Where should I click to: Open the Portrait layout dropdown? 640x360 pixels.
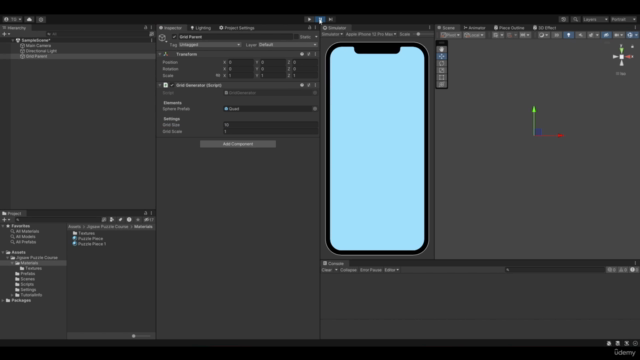623,19
